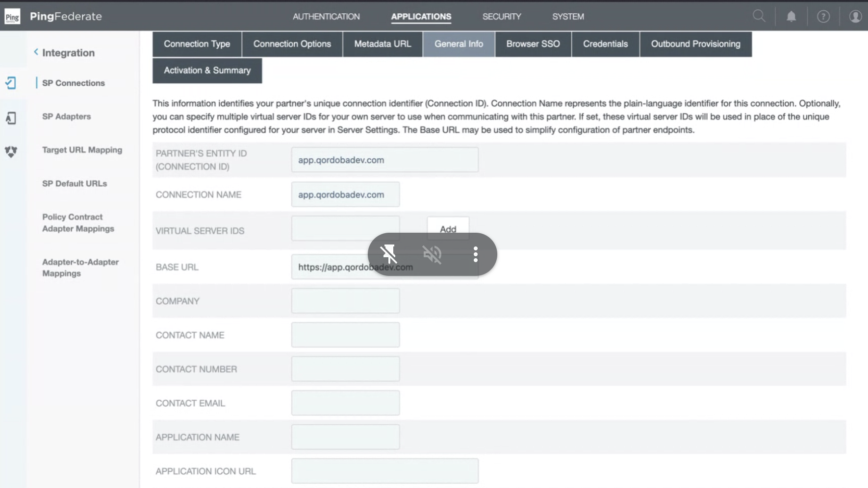
Task: Switch to the Metadata URL tab
Action: (x=383, y=44)
